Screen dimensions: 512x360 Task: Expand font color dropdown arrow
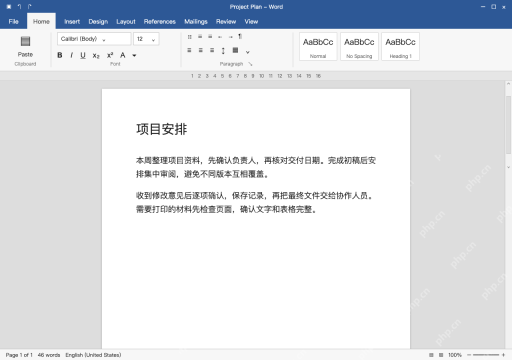[x=134, y=55]
